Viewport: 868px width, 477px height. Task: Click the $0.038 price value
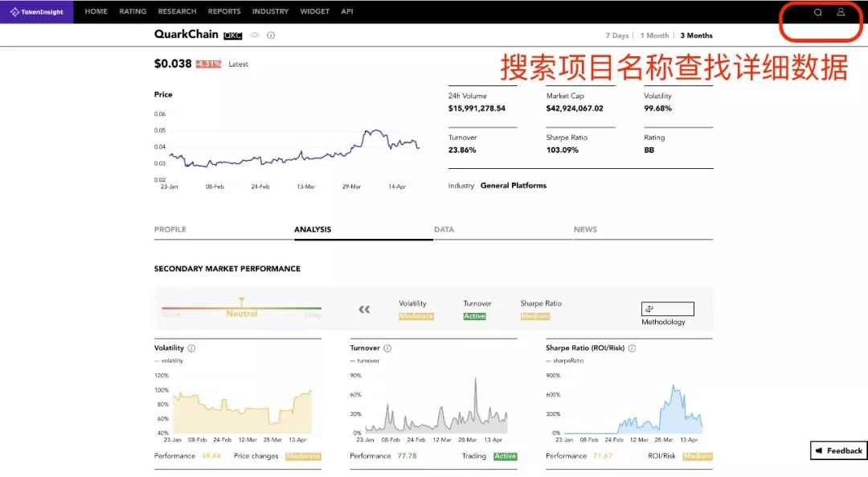173,64
